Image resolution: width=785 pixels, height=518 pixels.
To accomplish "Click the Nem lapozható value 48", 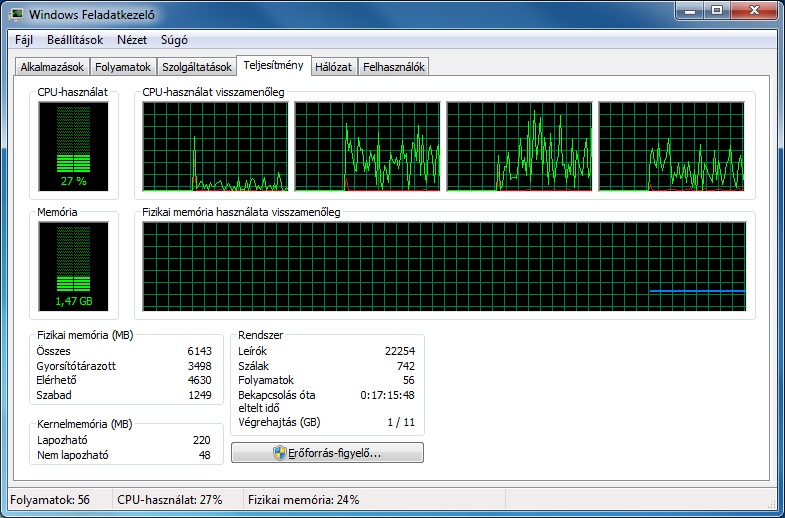I will 204,455.
